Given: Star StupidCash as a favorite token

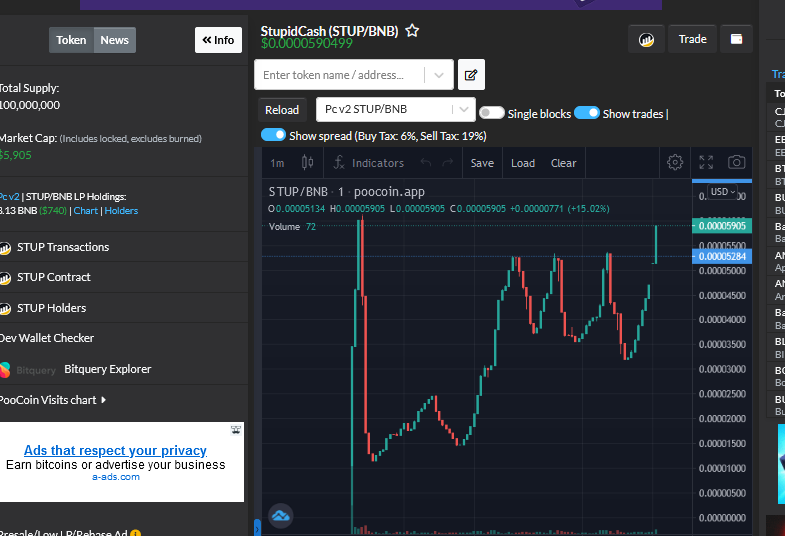Looking at the screenshot, I should tap(412, 31).
